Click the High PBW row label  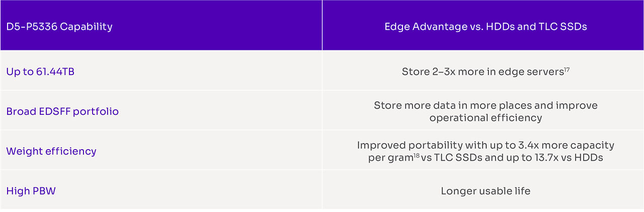click(31, 191)
